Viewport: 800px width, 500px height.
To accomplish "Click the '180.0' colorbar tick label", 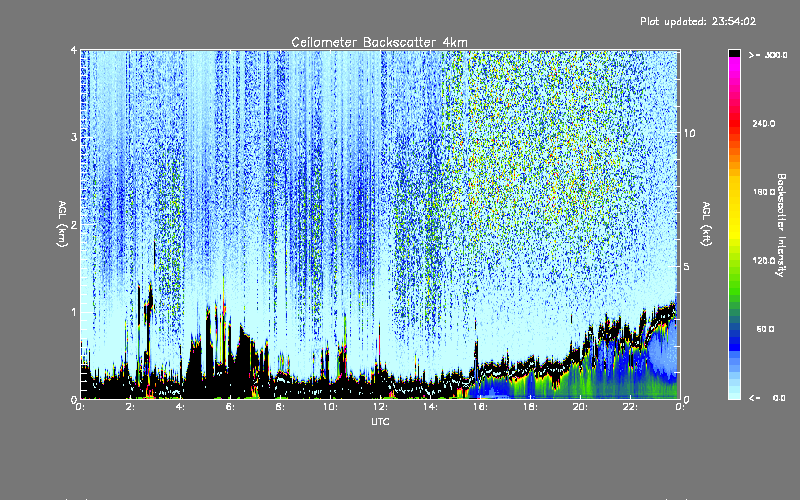I will pyautogui.click(x=764, y=192).
